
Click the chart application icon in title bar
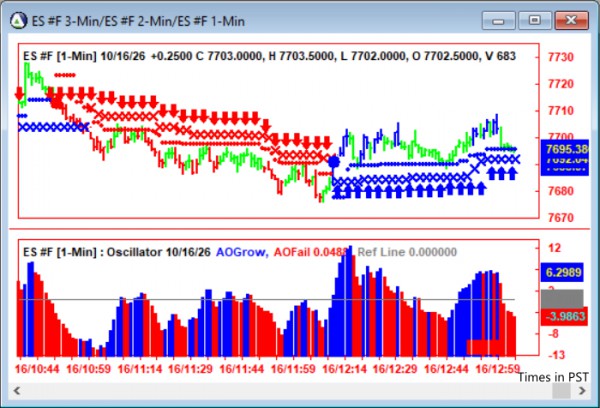[18, 20]
